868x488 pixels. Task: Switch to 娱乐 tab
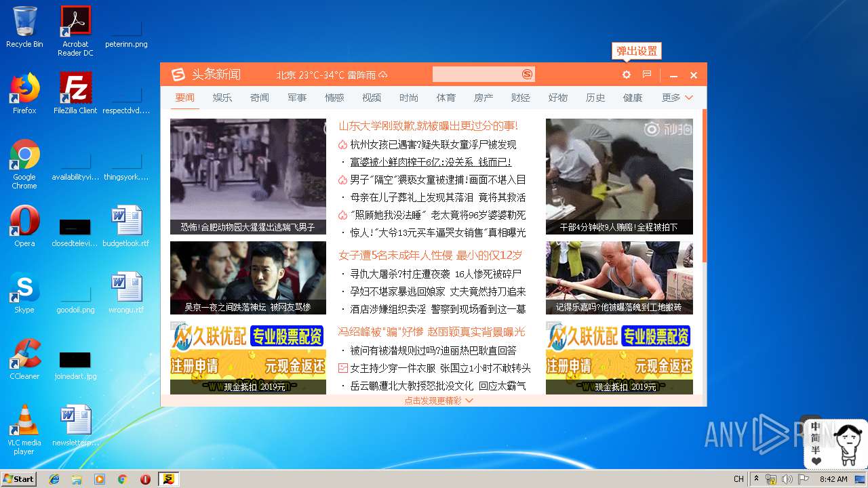[x=222, y=98]
